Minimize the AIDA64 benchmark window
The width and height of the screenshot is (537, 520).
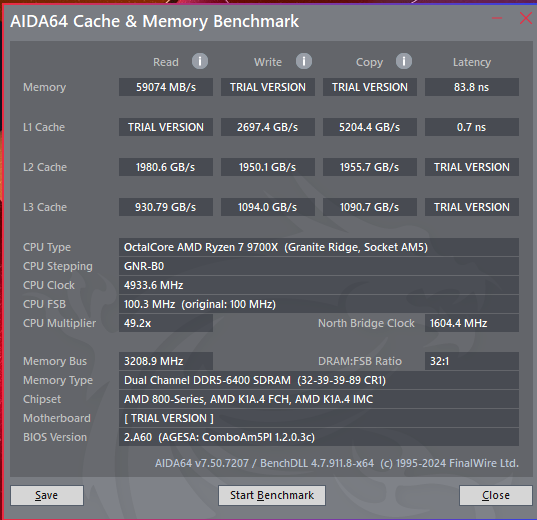(x=497, y=18)
